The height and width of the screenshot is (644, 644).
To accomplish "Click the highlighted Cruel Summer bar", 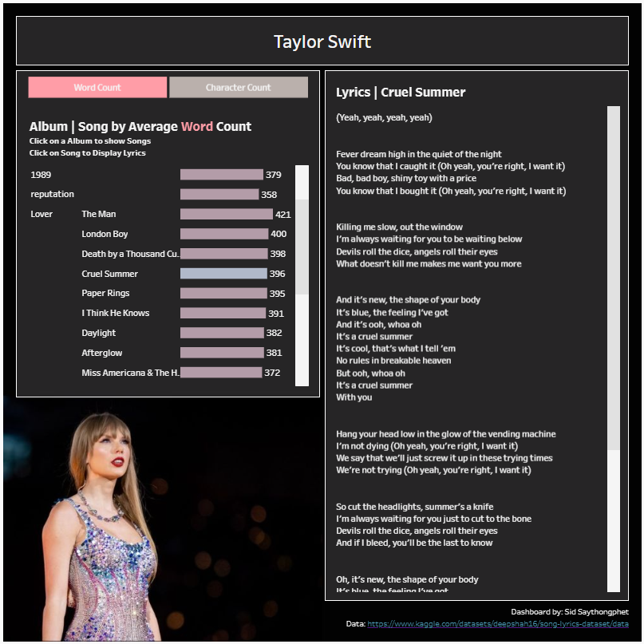I will pyautogui.click(x=223, y=274).
